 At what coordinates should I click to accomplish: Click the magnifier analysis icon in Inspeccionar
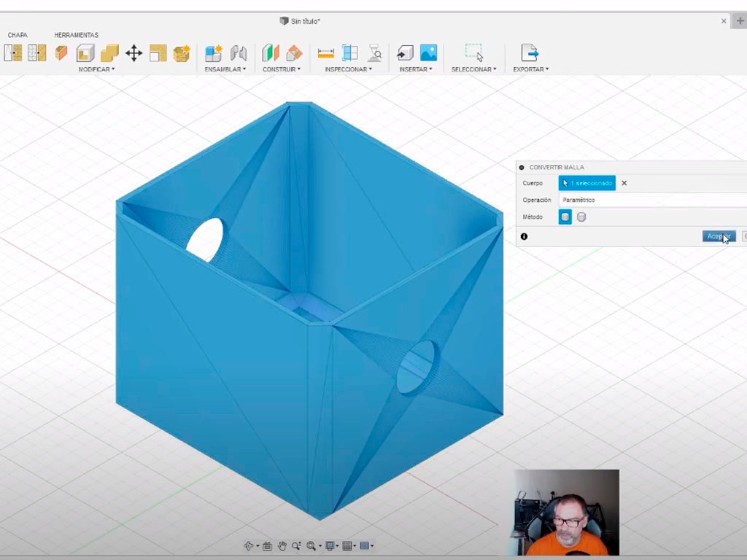tap(375, 52)
